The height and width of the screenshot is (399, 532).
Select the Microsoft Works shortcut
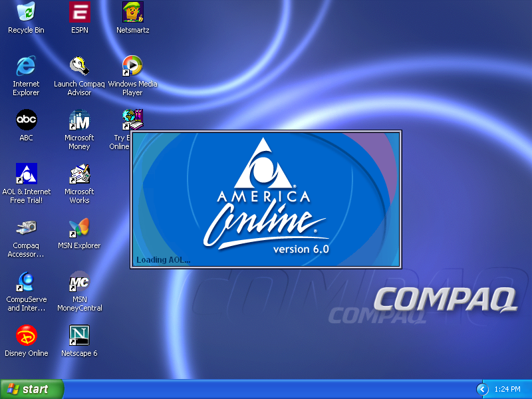(x=79, y=174)
